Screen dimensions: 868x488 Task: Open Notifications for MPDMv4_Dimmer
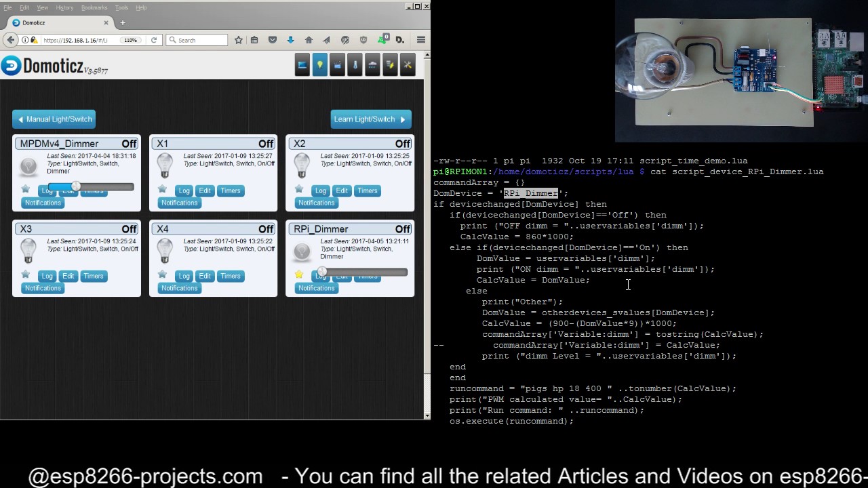click(43, 203)
